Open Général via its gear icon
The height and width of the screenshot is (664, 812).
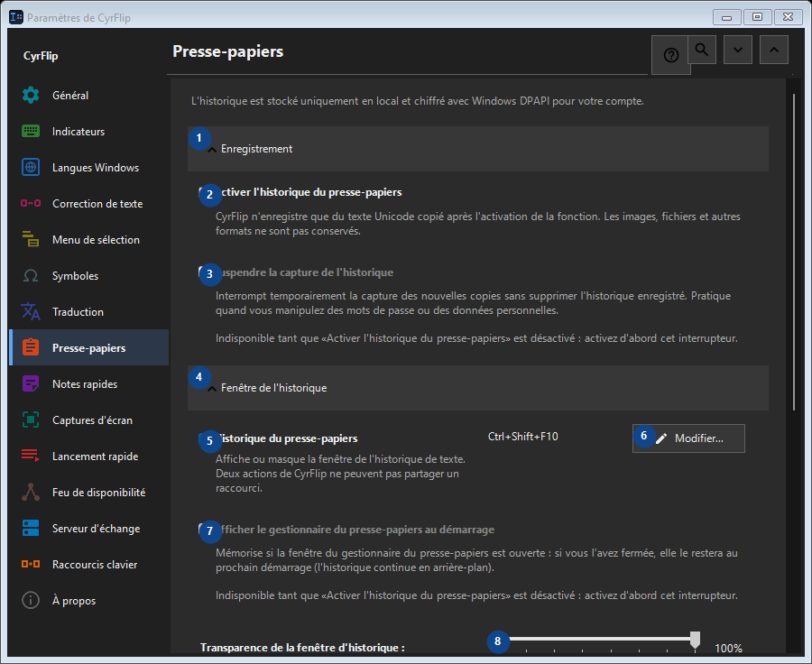point(31,96)
